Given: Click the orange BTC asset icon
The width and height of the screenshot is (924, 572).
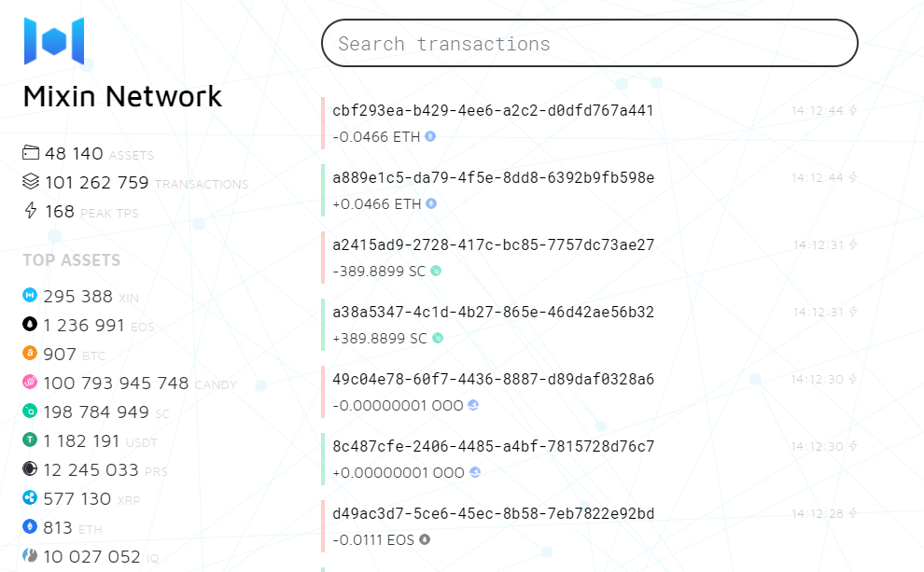Looking at the screenshot, I should [30, 354].
